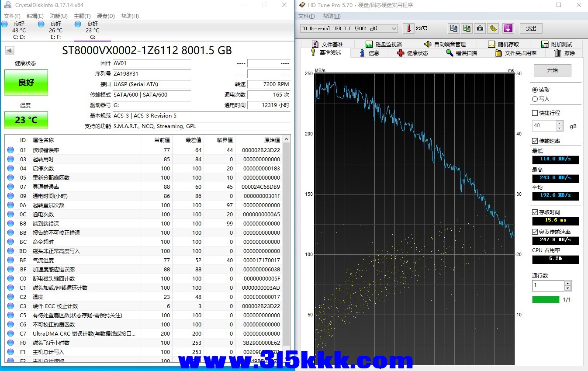This screenshot has height=371, width=588.
Task: Switch to the 擦除 tab
Action: (565, 53)
